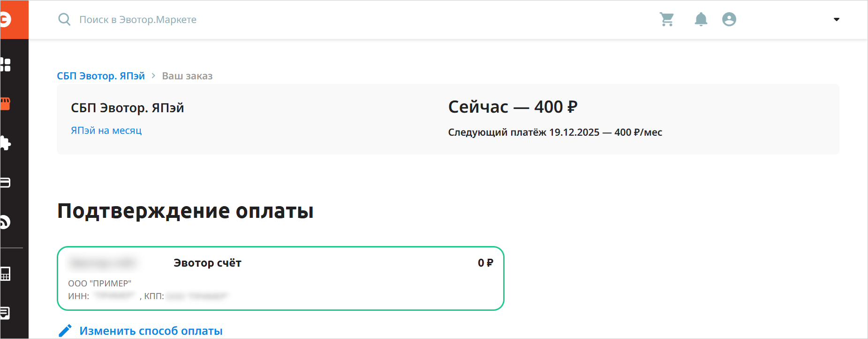Select the 'Эвотор счёт' payment card
868x339 pixels.
coord(280,278)
